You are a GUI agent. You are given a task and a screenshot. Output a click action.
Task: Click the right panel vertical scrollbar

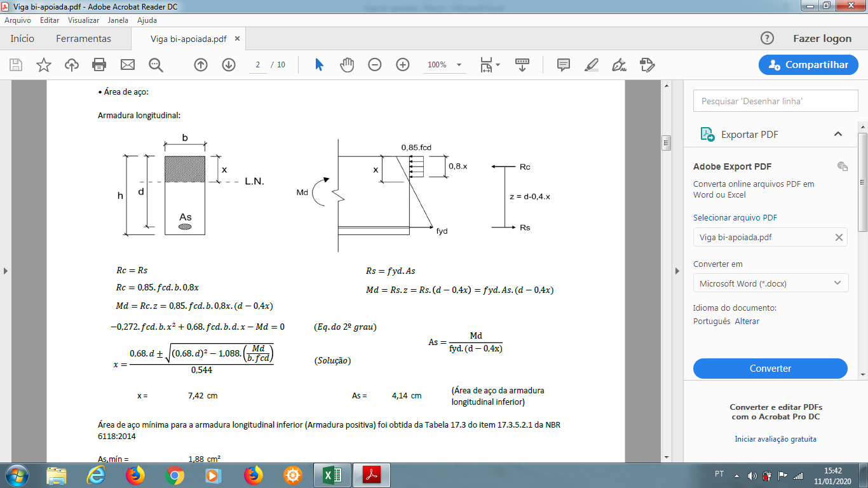[863, 181]
